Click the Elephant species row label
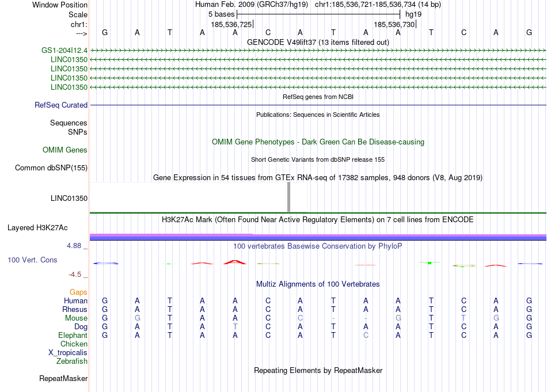 (73, 335)
